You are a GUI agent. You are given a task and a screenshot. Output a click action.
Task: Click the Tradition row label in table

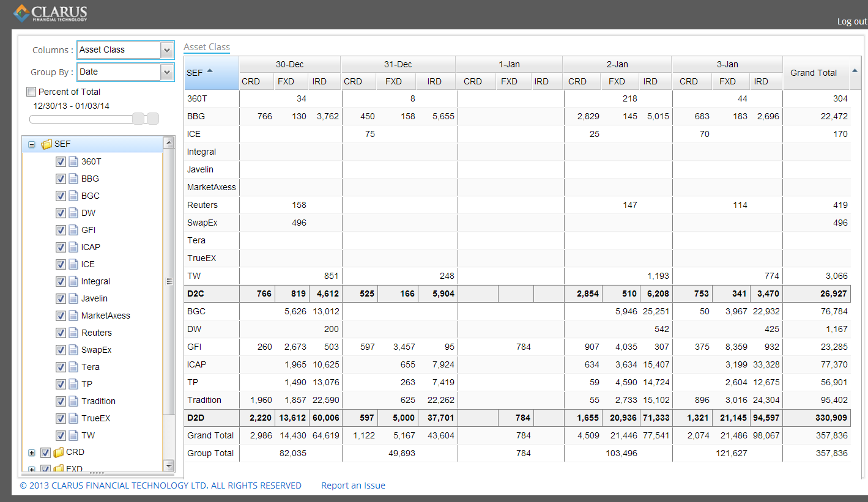point(204,400)
